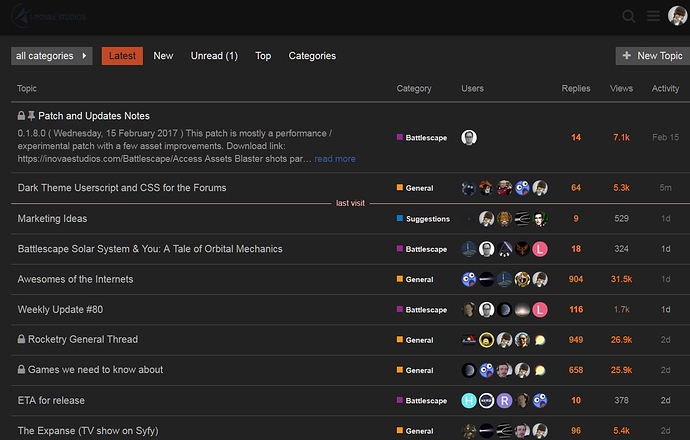The height and width of the screenshot is (440, 690).
Task: Open Battlescape Solar System & You topic
Action: click(x=150, y=249)
